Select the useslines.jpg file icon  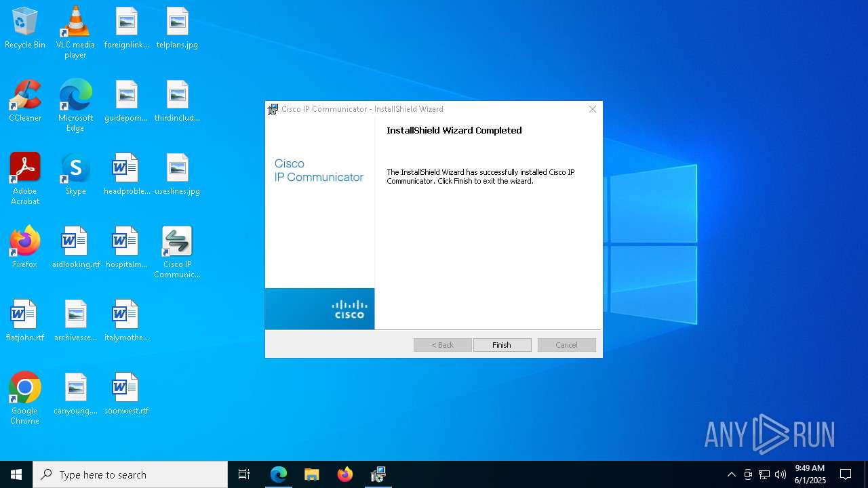coord(177,175)
